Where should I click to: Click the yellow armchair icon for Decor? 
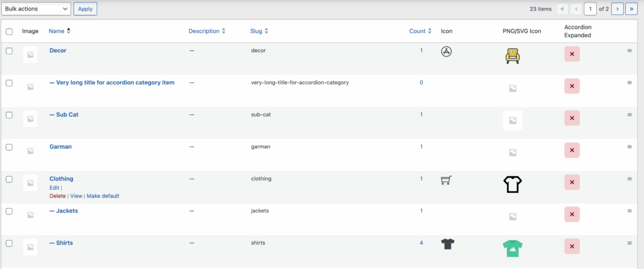click(513, 57)
